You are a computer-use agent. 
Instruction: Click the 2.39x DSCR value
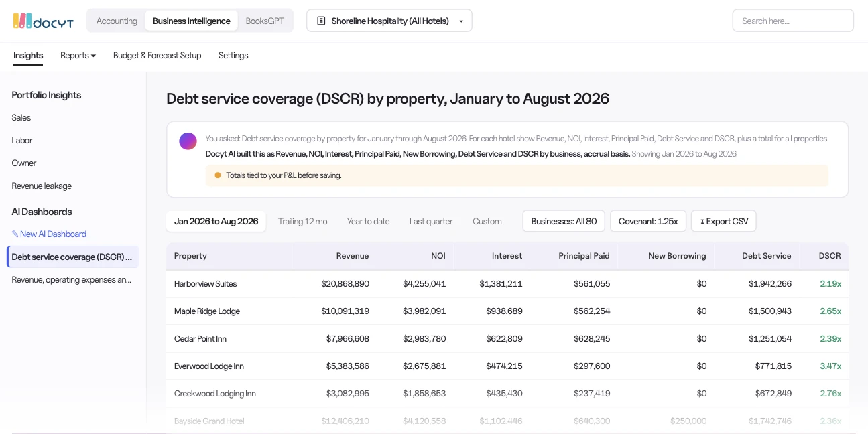tap(830, 339)
